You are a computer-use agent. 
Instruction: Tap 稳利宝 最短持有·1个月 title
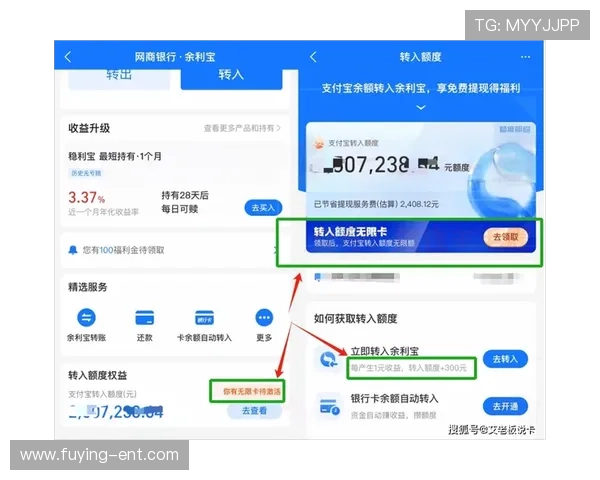[115, 156]
